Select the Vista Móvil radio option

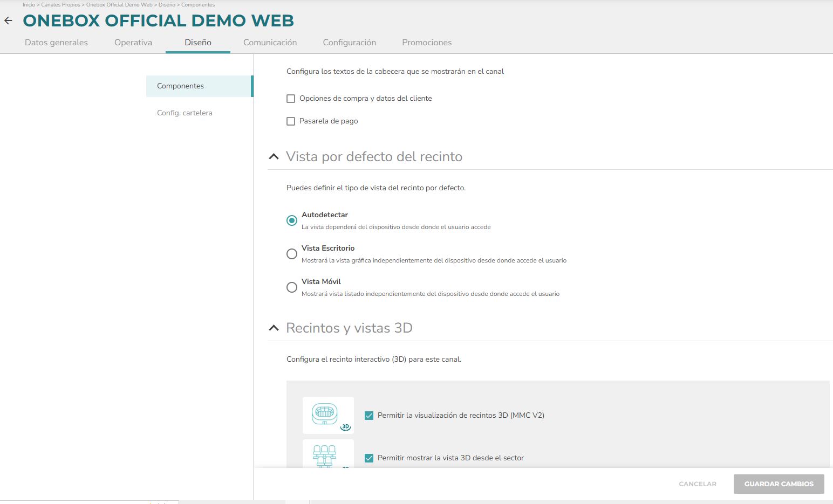tap(292, 287)
